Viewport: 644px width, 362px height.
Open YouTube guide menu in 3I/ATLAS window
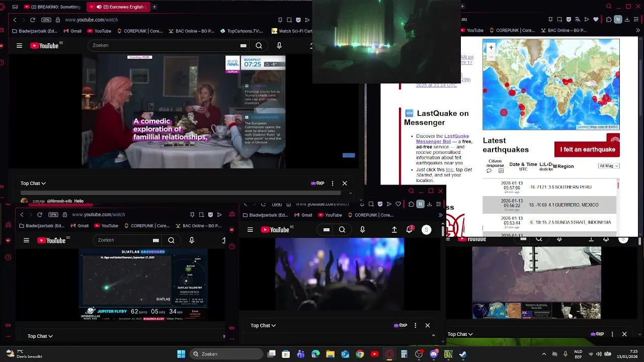coord(26,240)
